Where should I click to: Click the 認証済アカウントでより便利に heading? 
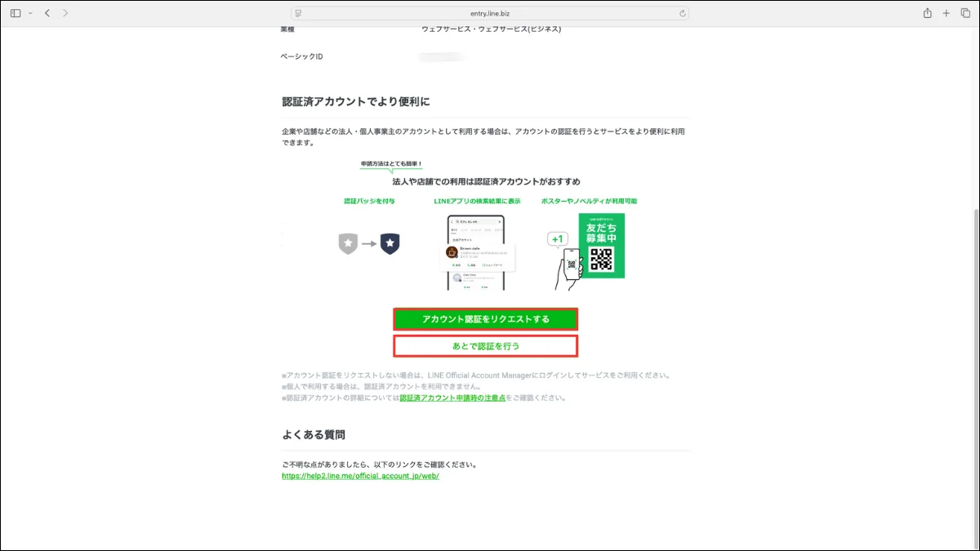point(355,102)
